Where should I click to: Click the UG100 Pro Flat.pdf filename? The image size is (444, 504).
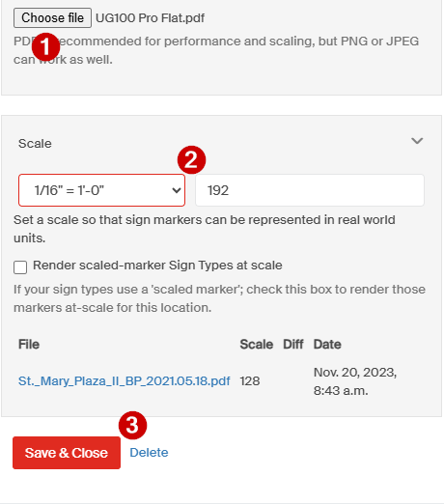(x=150, y=18)
